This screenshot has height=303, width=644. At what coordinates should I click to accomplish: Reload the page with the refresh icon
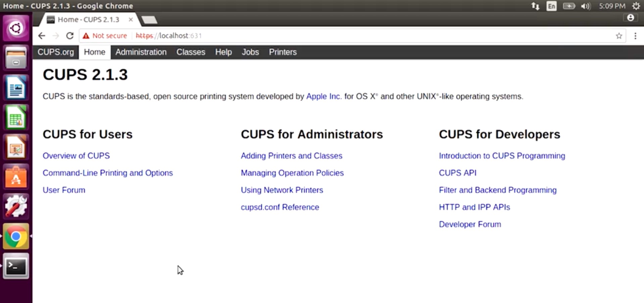(70, 36)
